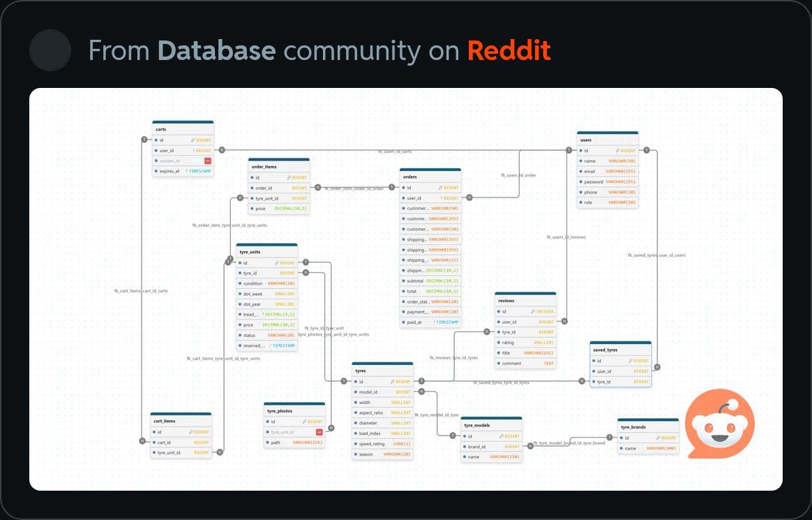
Task: Select the tyre_models table header
Action: tap(491, 424)
